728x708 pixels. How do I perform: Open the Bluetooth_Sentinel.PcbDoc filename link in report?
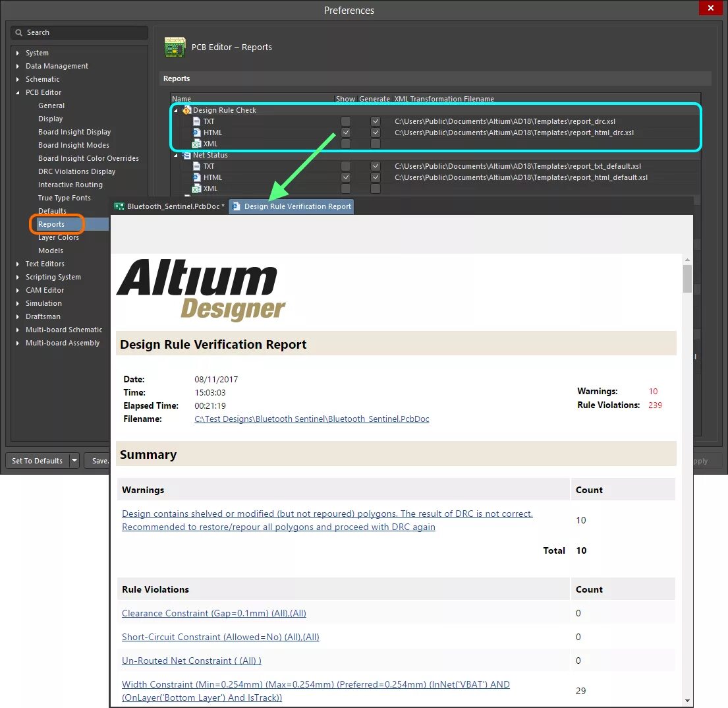pyautogui.click(x=312, y=419)
